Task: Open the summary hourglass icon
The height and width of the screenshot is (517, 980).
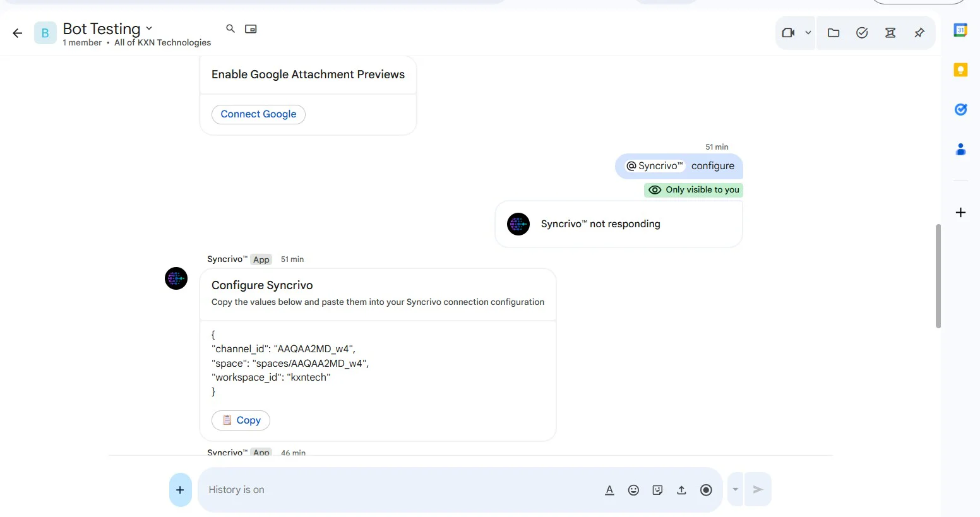Action: (x=890, y=33)
